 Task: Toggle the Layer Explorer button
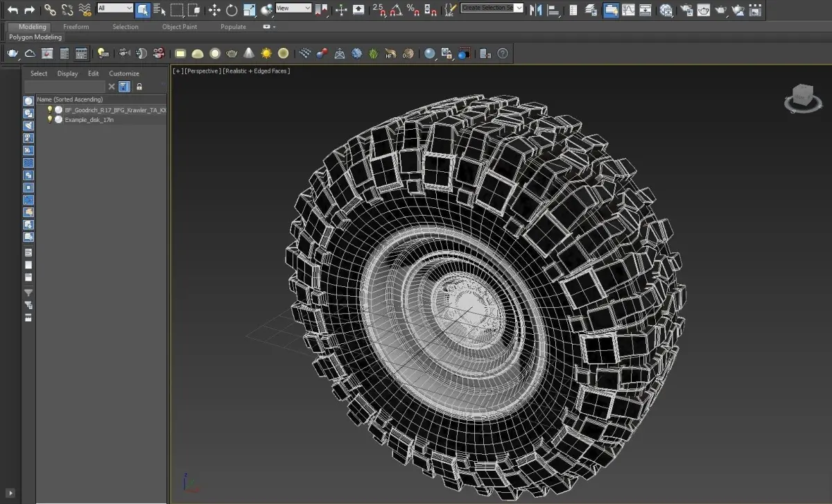[590, 10]
